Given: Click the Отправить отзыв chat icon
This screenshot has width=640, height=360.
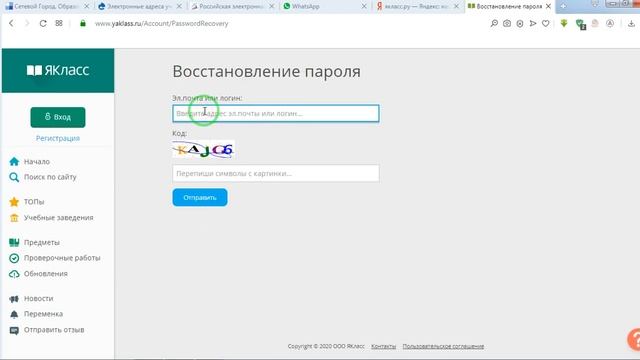Looking at the screenshot, I should pyautogui.click(x=14, y=330).
